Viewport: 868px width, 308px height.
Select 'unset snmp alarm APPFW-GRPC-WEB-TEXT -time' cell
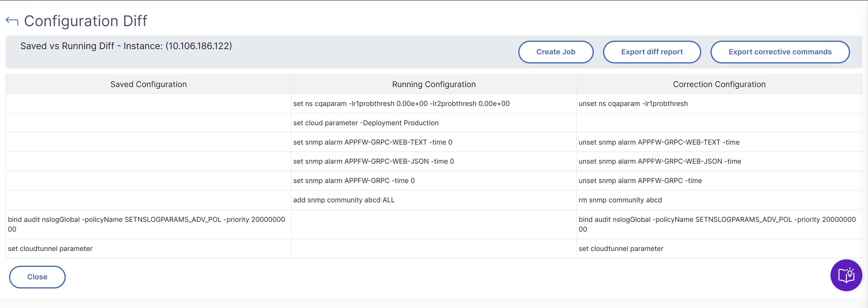coord(719,142)
